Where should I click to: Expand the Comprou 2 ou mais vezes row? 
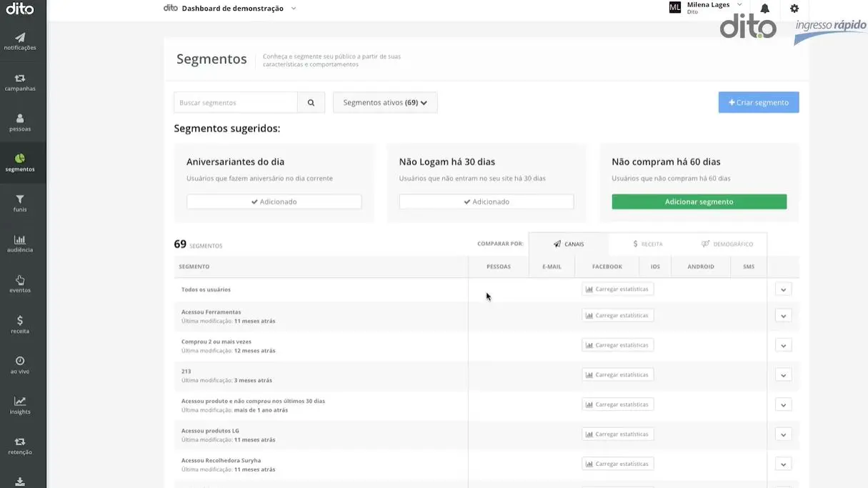point(783,344)
